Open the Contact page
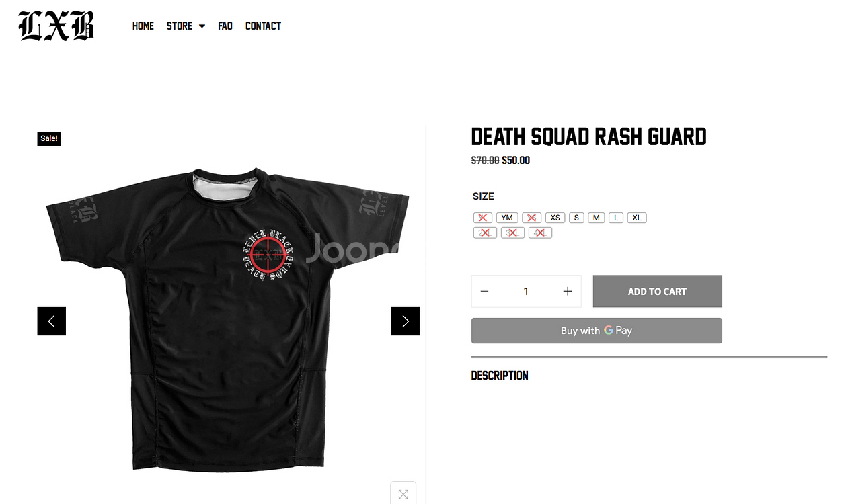This screenshot has height=504, width=846. pos(263,26)
